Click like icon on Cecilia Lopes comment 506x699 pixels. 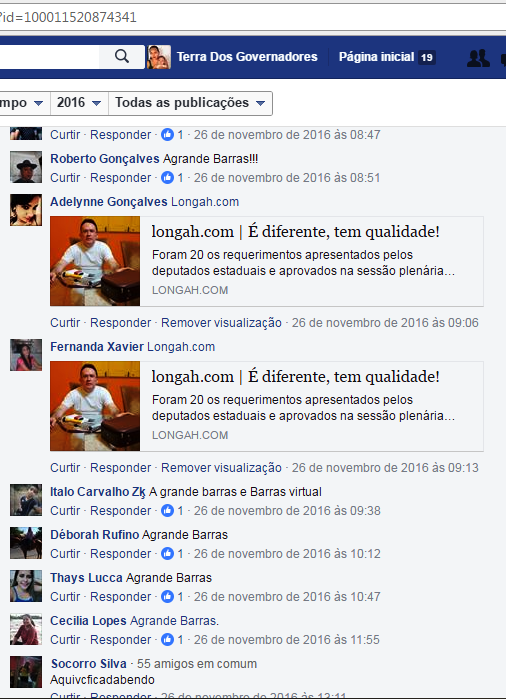[167, 639]
